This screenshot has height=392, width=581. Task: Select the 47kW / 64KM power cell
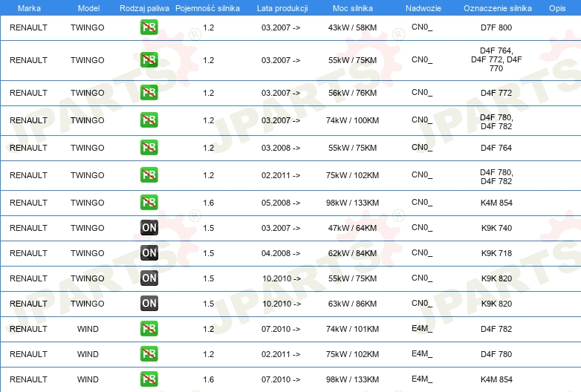pos(352,228)
